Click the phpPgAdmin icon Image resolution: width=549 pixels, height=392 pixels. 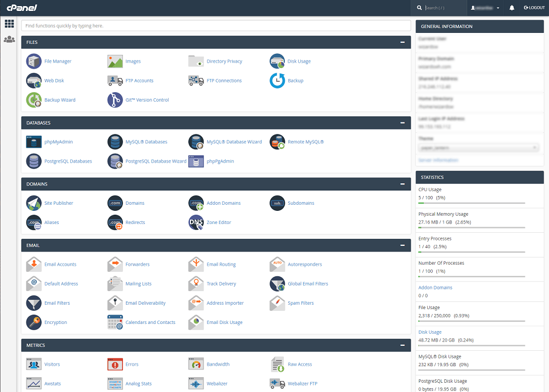(x=196, y=161)
